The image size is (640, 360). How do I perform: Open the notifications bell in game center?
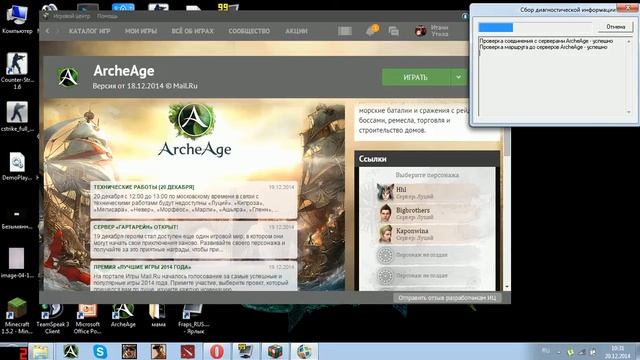pyautogui.click(x=372, y=31)
